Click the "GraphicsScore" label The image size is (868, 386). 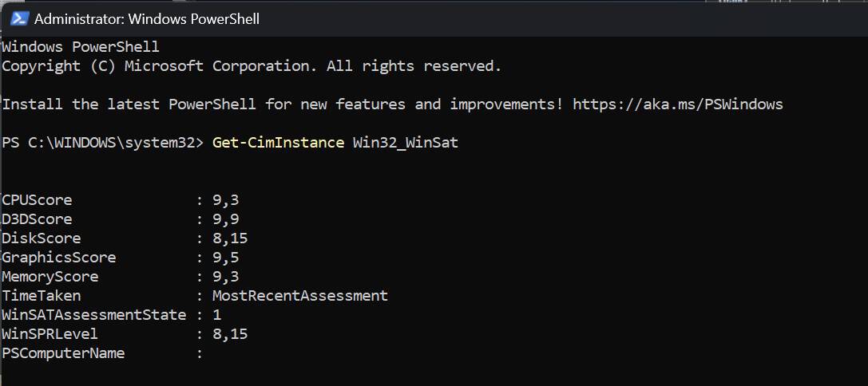59,258
